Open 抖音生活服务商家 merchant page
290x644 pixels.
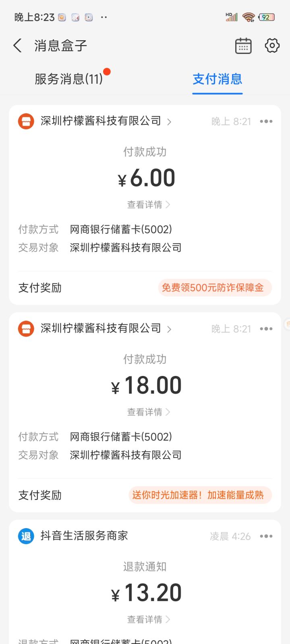coord(84,536)
